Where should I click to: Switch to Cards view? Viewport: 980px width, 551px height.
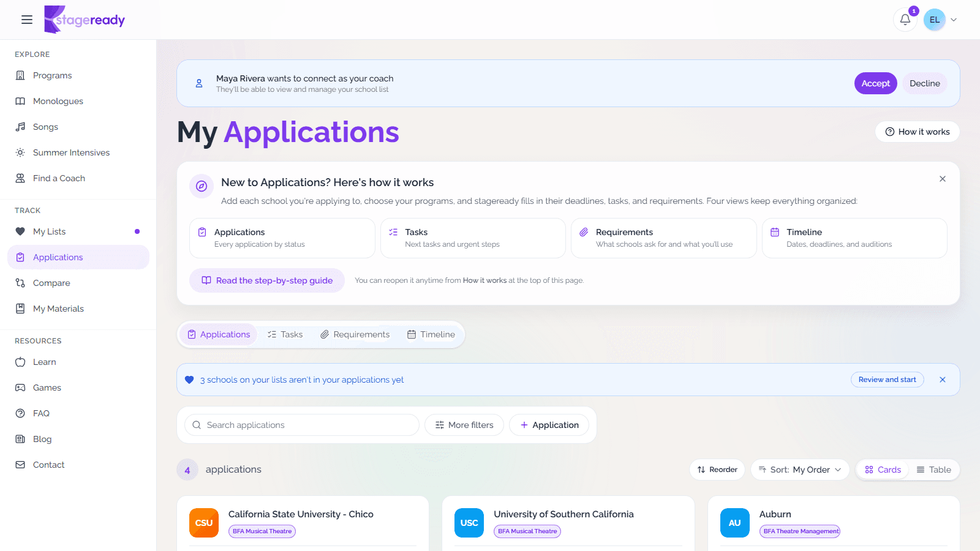[883, 470]
